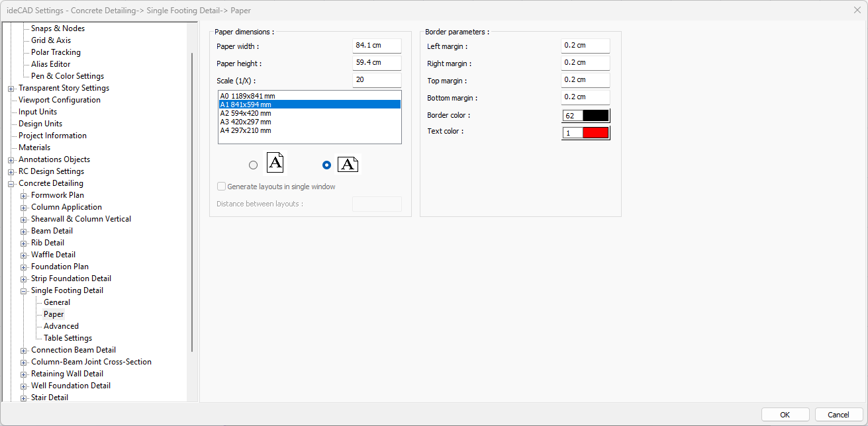Pick the black Border color swatch
The image size is (868, 426).
point(595,116)
